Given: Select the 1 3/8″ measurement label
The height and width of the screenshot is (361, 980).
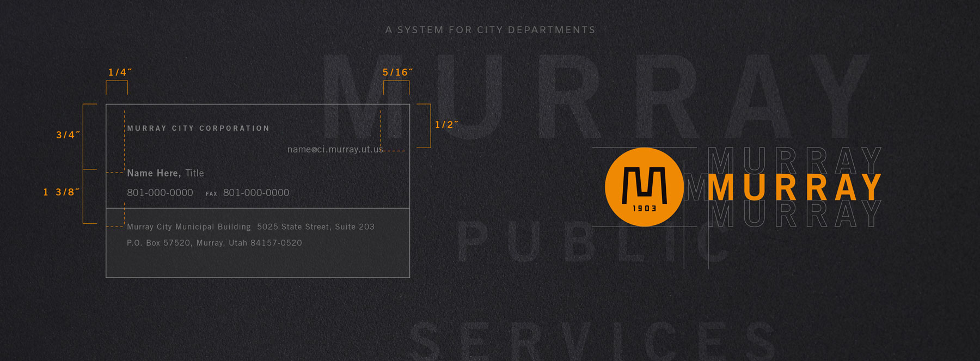Looking at the screenshot, I should 61,192.
